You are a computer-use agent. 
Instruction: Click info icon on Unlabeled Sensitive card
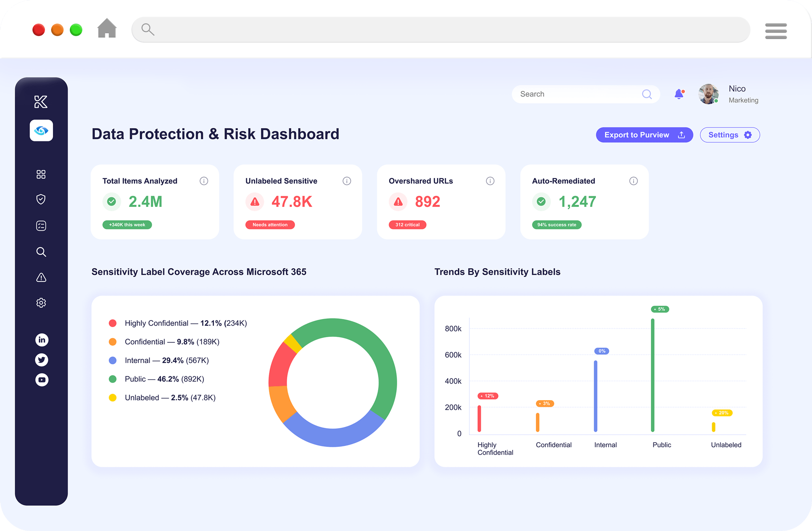click(x=347, y=181)
